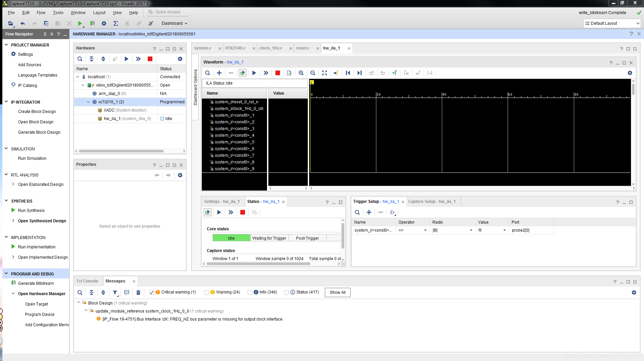Uncheck the Critical warning filter checkbox
Screen dimensions: 644x361
coord(152,292)
